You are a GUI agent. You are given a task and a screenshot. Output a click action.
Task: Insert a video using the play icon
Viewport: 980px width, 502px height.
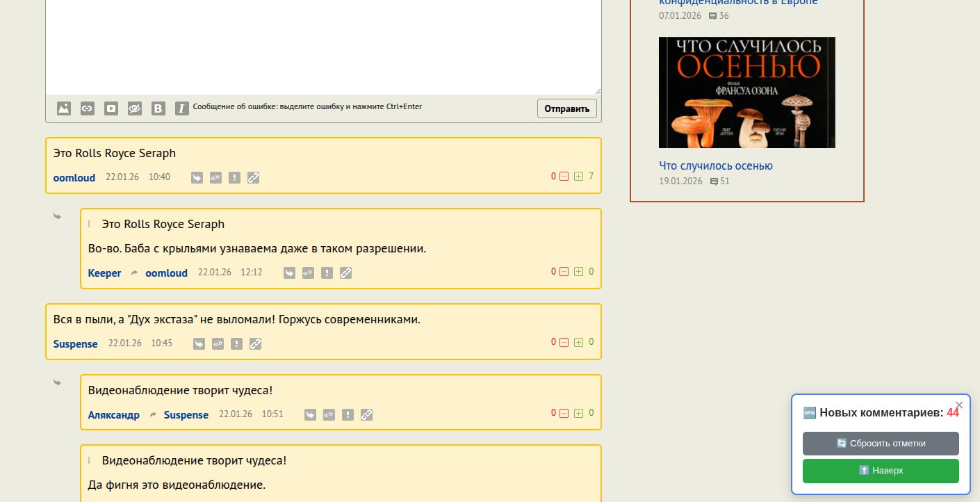[111, 108]
